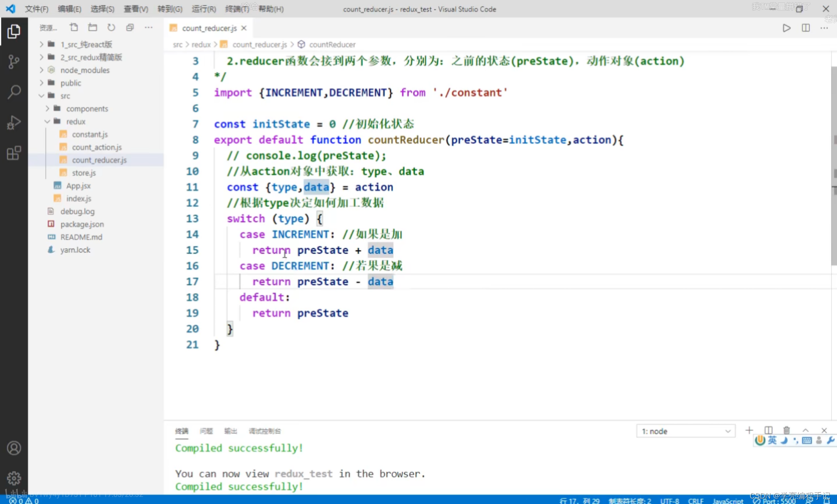Open the Extensions view
Screen dimensions: 837x504
click(x=14, y=153)
